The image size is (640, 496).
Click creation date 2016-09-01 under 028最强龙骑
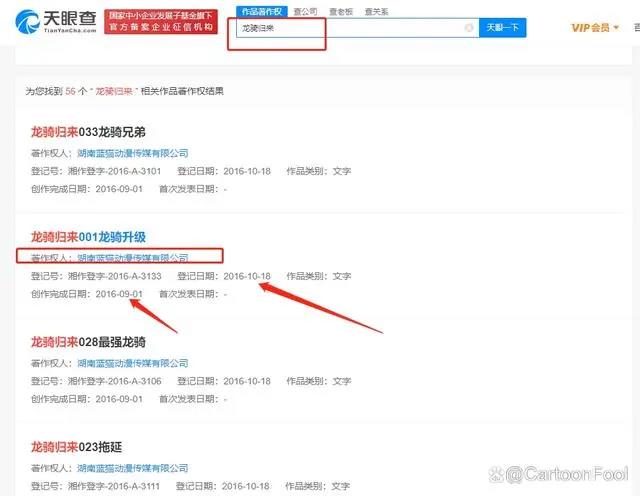119,399
